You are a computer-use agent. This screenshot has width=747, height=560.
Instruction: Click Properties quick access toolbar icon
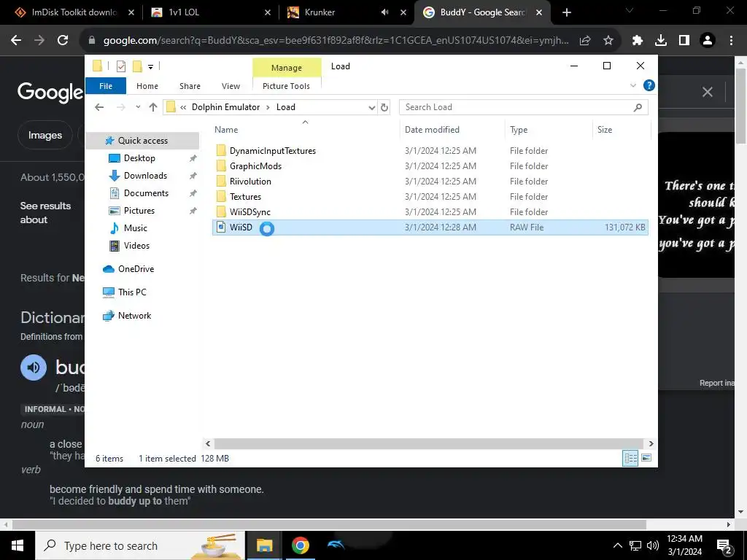(121, 66)
